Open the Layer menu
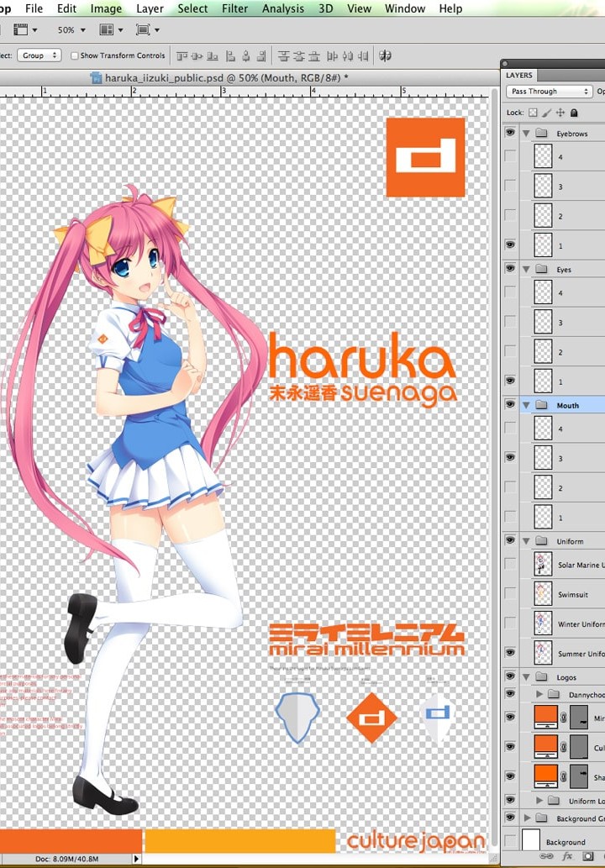The image size is (605, 868). pos(150,8)
